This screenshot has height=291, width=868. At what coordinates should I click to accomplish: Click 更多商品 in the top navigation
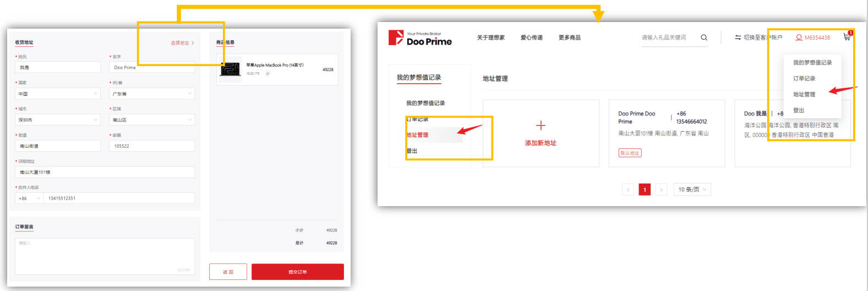pyautogui.click(x=570, y=37)
